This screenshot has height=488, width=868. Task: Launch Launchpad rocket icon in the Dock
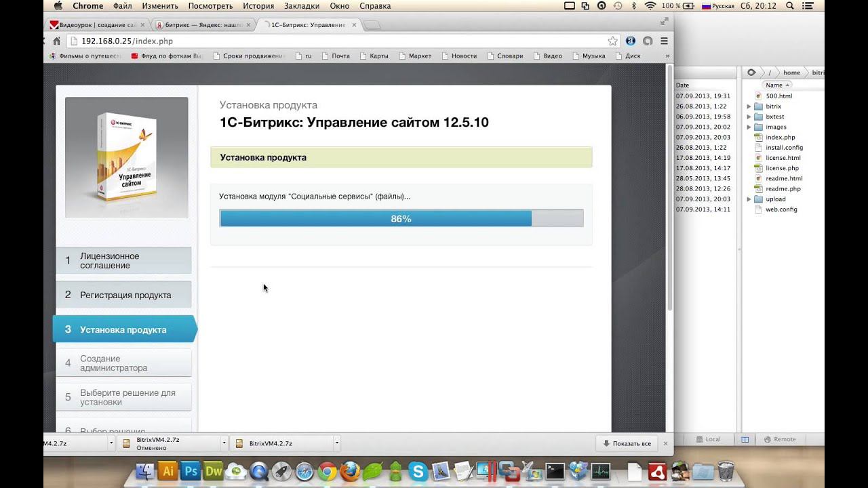281,471
